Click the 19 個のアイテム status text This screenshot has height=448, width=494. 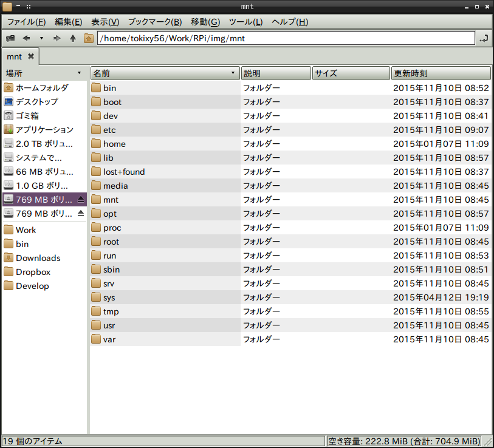(x=32, y=441)
